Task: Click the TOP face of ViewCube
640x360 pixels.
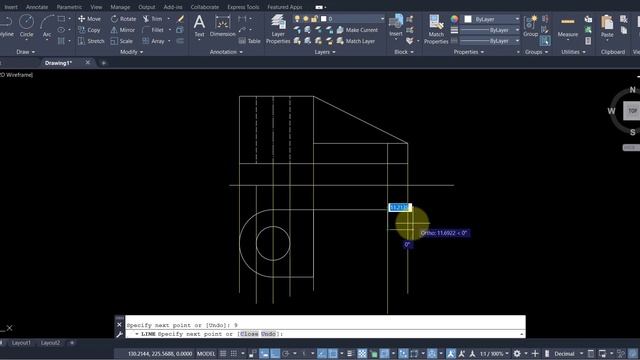Action: [632, 111]
